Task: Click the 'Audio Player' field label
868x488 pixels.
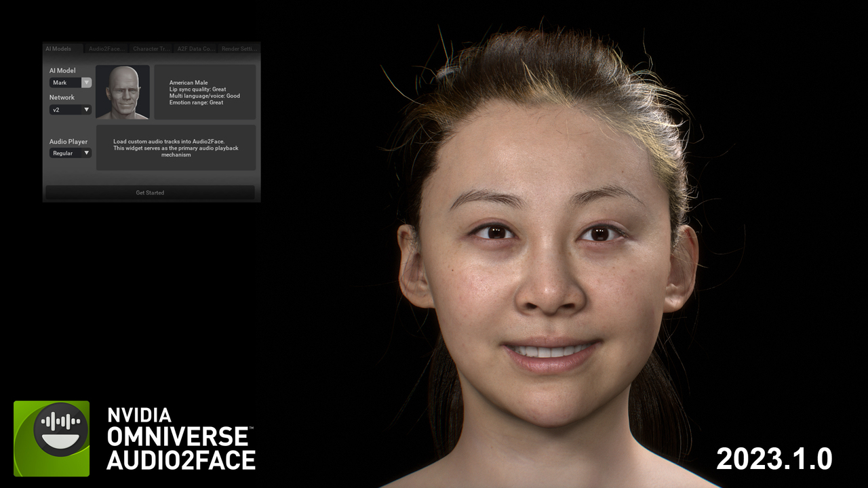Action: point(68,142)
